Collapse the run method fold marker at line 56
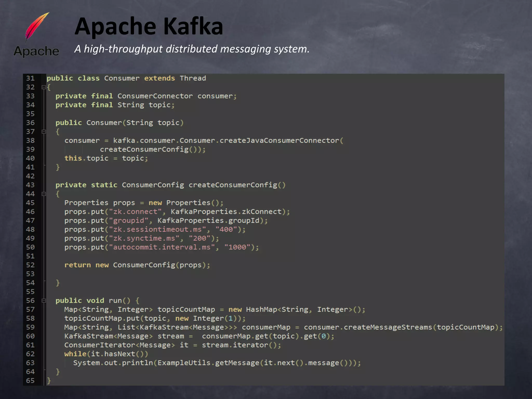Image resolution: width=532 pixels, height=399 pixels. [x=44, y=301]
